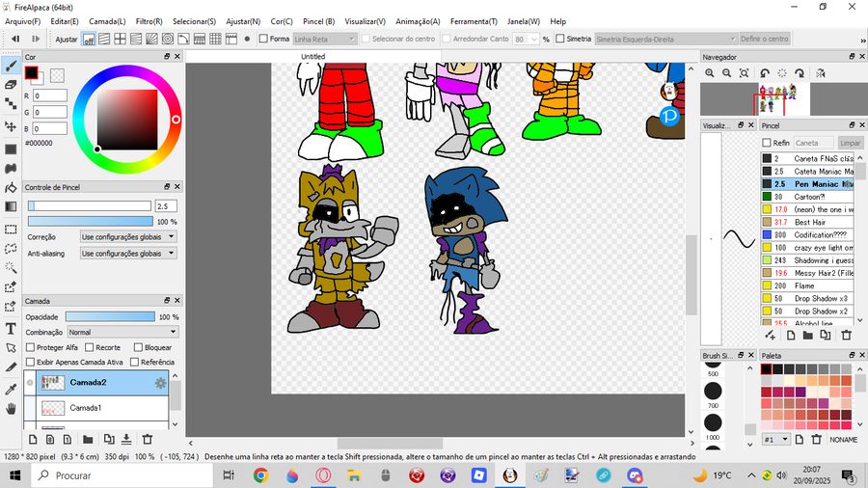This screenshot has width=868, height=488.
Task: Select the Hand pan tool
Action: [11, 409]
